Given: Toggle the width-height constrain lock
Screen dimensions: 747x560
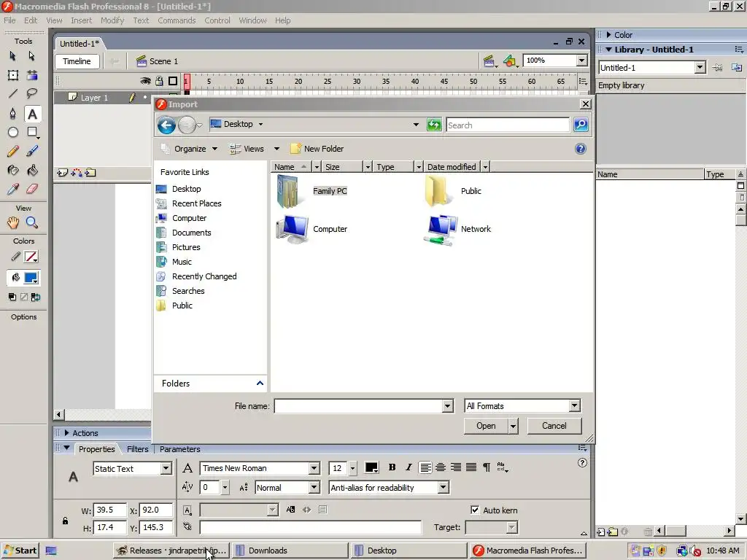Looking at the screenshot, I should pyautogui.click(x=65, y=521).
